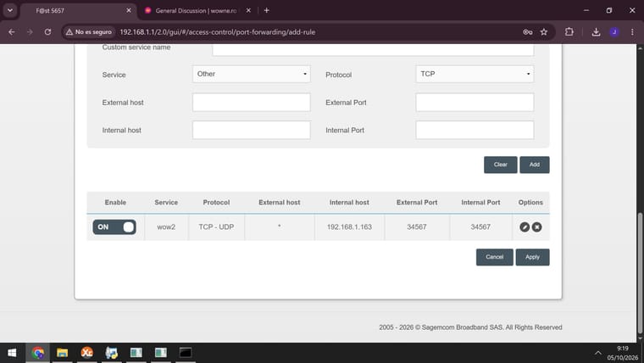Click the No es seguro security indicator
Viewport: 644px width, 363px height.
(89, 31)
